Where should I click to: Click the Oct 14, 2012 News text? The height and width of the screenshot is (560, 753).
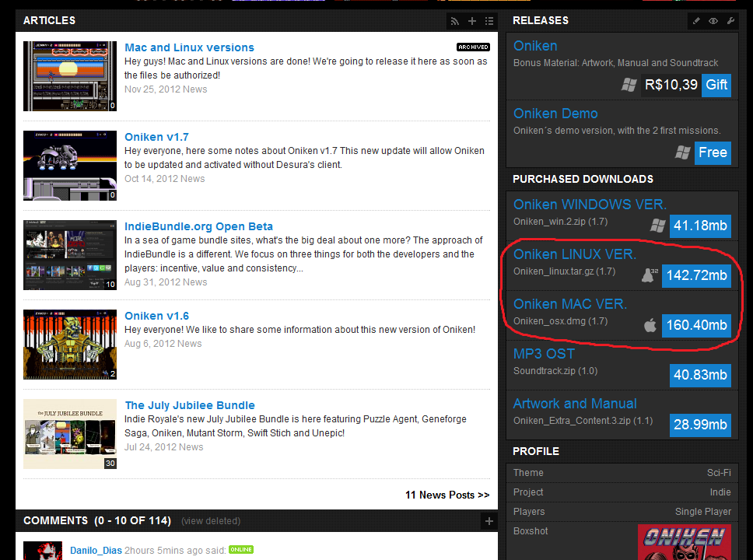point(165,179)
